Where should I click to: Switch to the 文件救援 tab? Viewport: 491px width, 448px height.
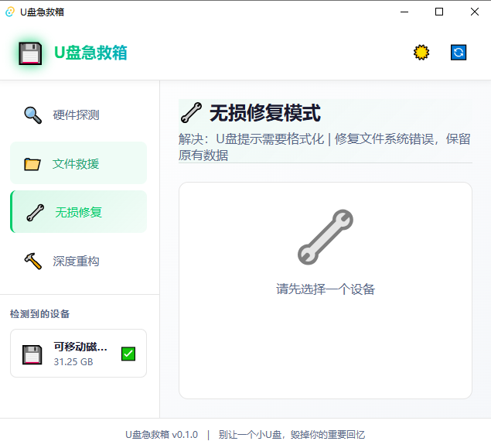tap(76, 164)
